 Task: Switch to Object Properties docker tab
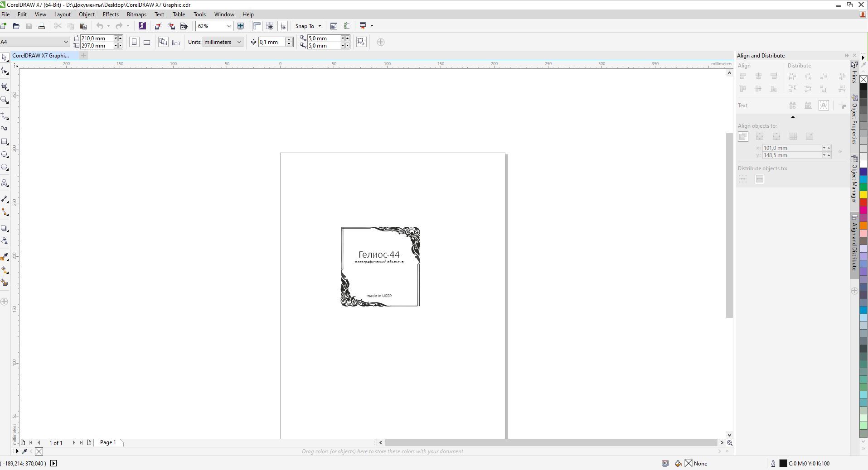pyautogui.click(x=854, y=120)
